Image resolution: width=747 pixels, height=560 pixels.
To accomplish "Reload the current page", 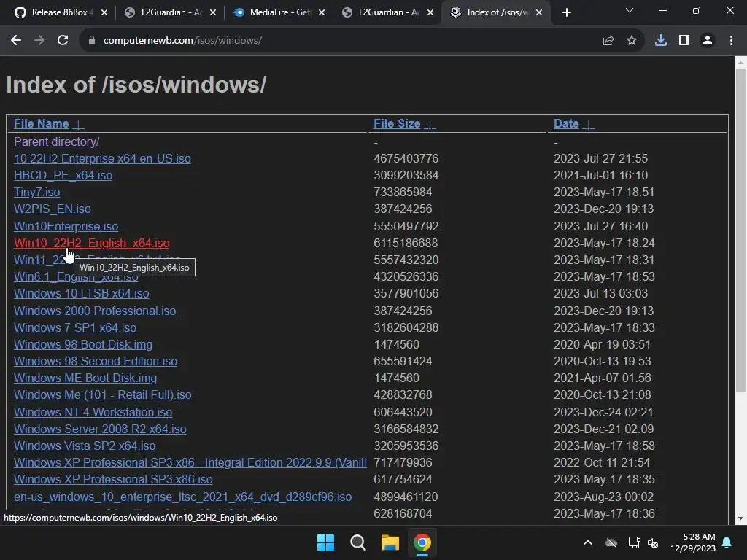I will tap(63, 41).
